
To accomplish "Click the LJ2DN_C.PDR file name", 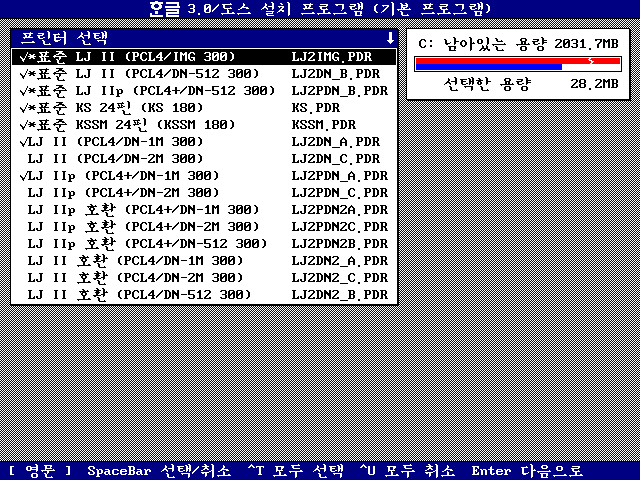I will [336, 159].
